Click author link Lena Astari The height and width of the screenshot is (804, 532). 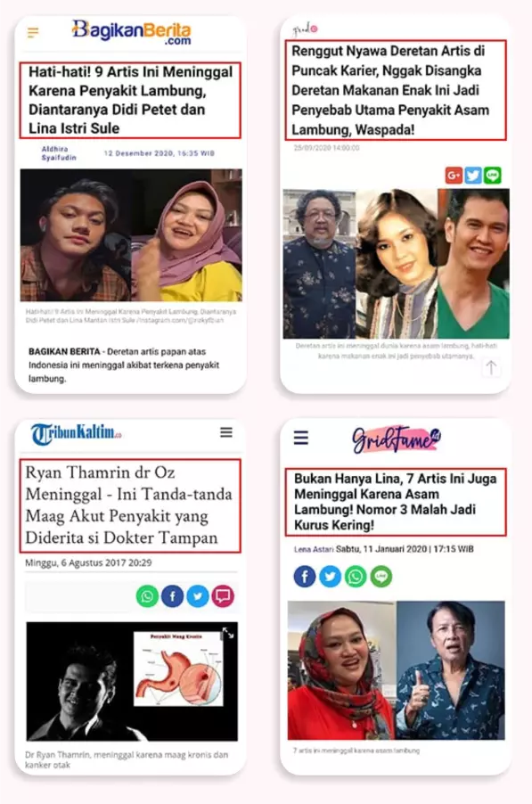pyautogui.click(x=314, y=549)
